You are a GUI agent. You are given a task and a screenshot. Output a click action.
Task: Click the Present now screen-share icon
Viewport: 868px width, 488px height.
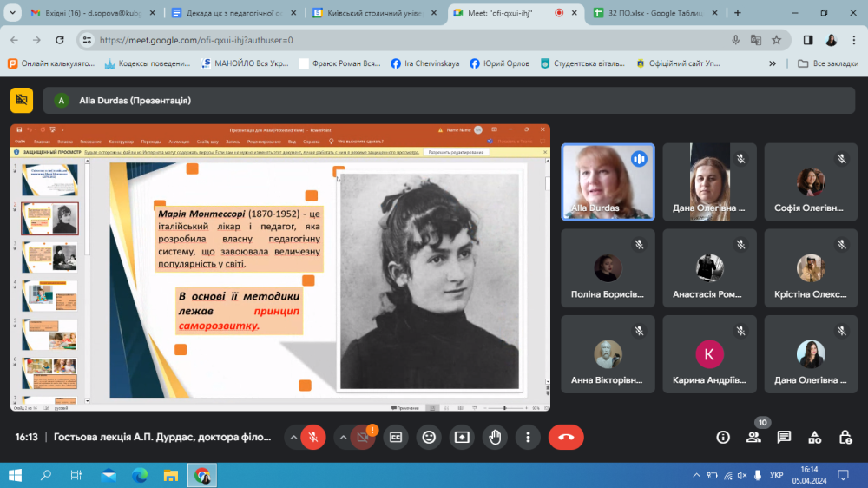[462, 437]
